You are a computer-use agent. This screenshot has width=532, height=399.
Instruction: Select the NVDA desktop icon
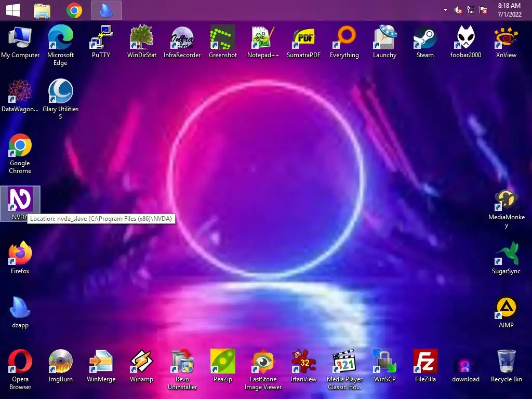(20, 203)
